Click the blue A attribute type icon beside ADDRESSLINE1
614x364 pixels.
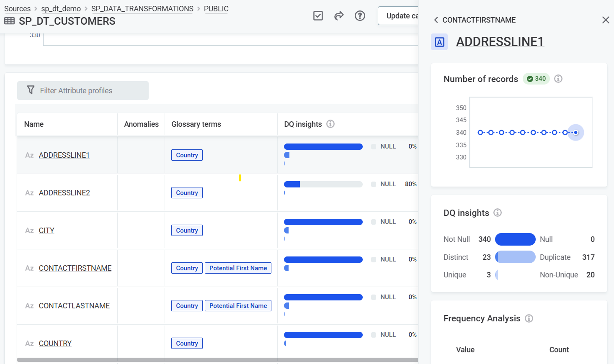439,42
